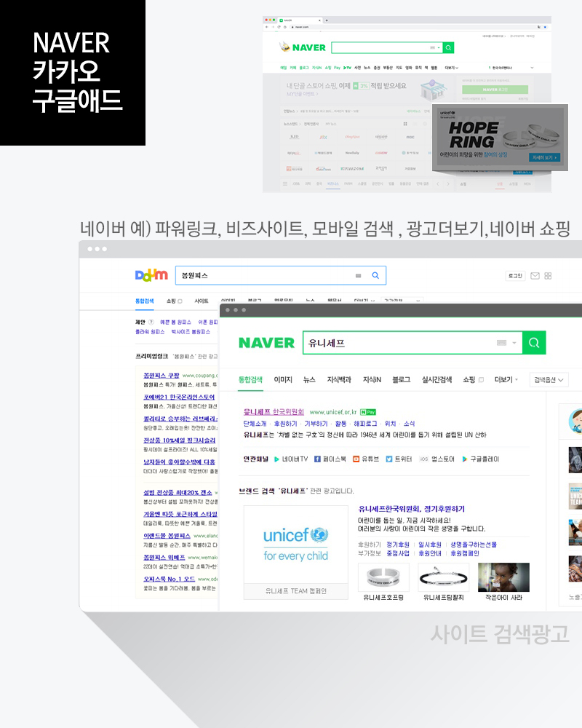Open the 작은아이 사라 photo thumbnail
This screenshot has height=728, width=582.
(x=503, y=577)
